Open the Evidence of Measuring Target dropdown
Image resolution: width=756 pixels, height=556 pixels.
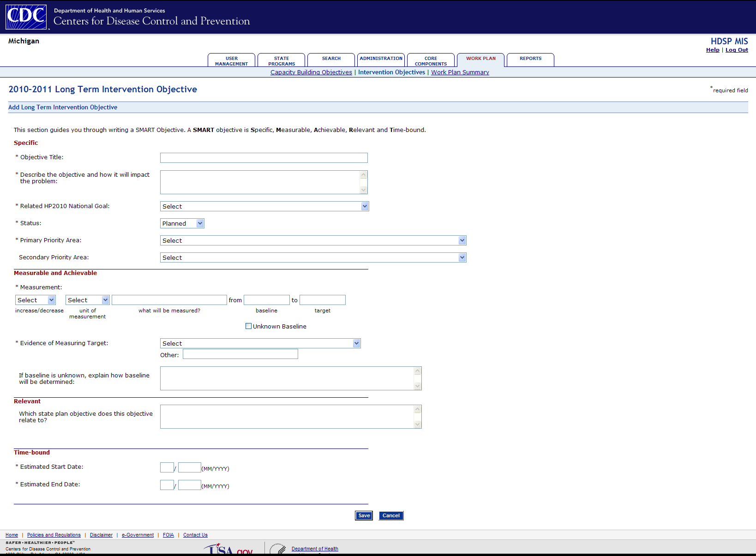pos(260,343)
